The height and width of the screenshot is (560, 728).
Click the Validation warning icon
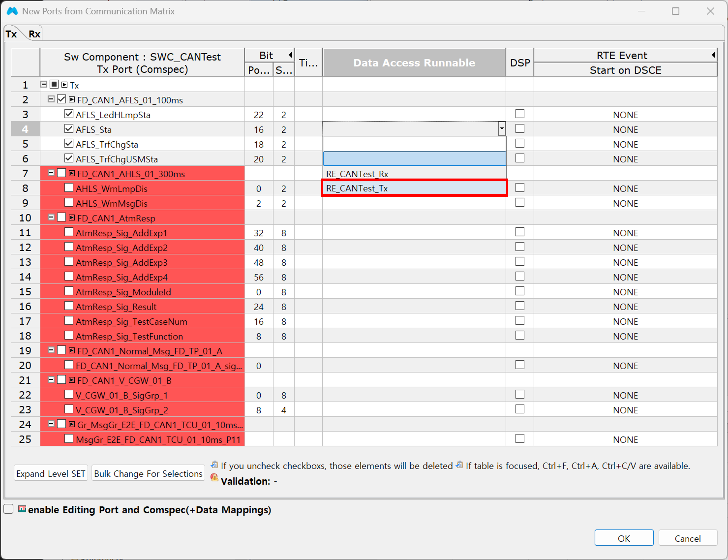214,478
